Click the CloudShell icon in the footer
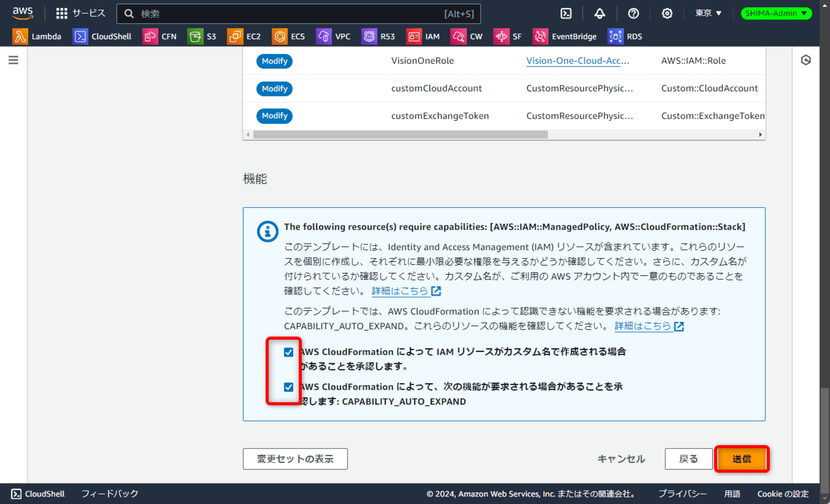This screenshot has height=504, width=830. coord(16,494)
